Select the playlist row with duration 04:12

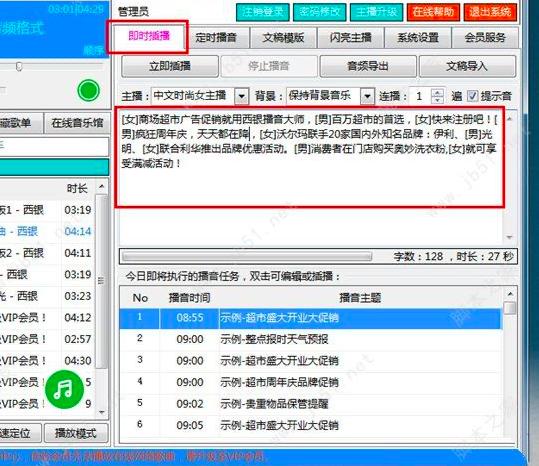click(x=47, y=318)
